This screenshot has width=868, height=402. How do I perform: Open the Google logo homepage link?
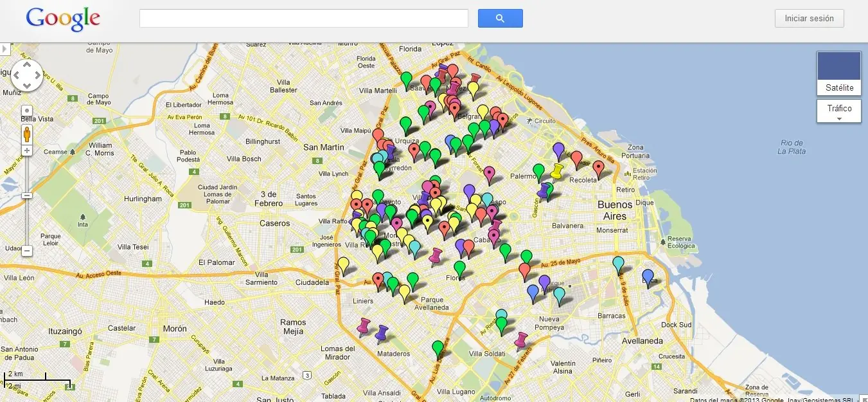(63, 19)
